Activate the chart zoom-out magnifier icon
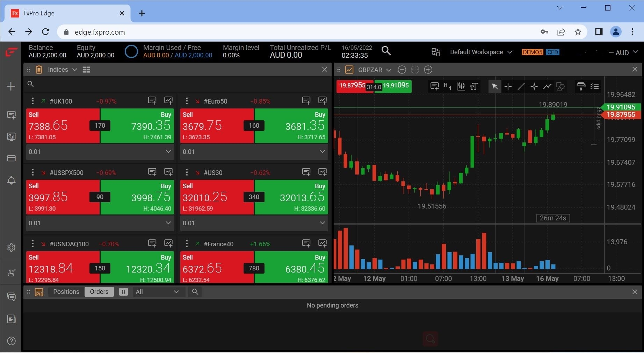The height and width of the screenshot is (353, 644). tap(401, 70)
